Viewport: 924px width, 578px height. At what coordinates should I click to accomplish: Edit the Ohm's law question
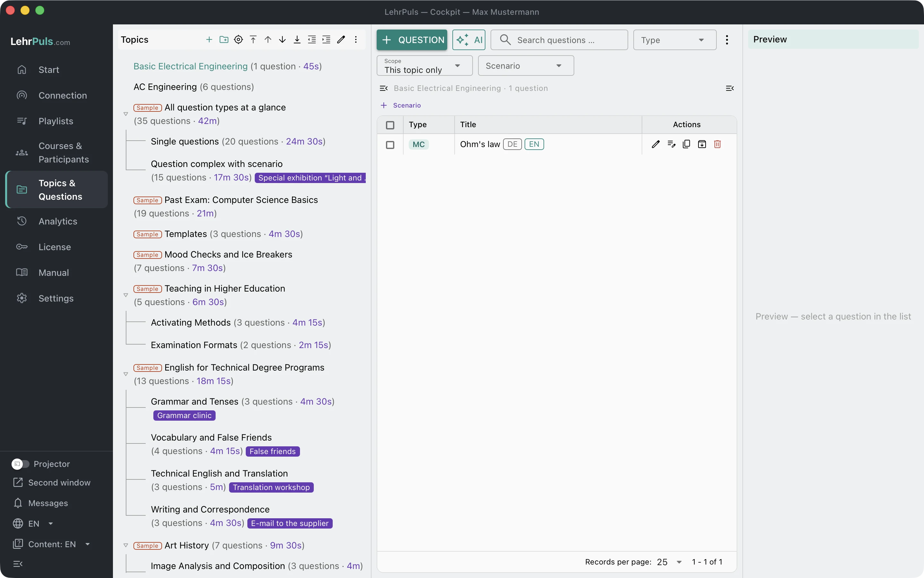[x=655, y=144]
